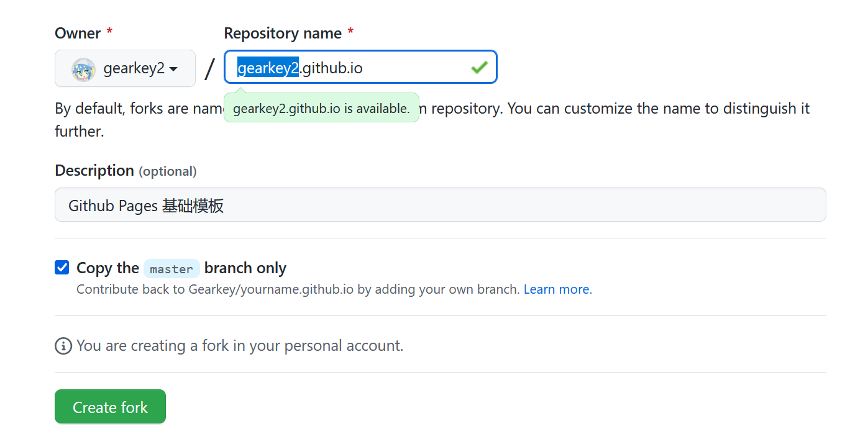Image resolution: width=868 pixels, height=439 pixels.
Task: Toggle Copy the master branch only checkbox
Action: tap(62, 268)
